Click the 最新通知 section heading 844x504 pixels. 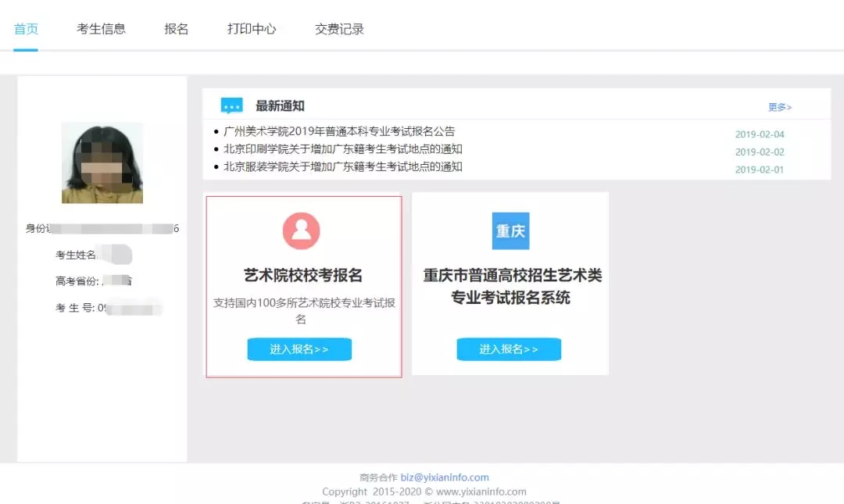(x=280, y=106)
